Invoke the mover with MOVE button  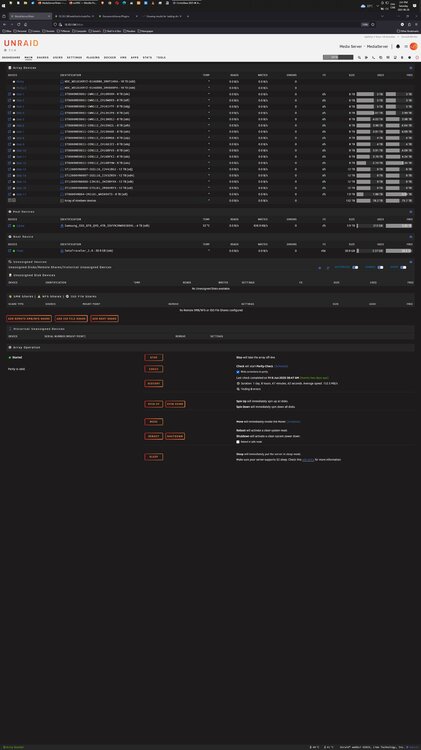click(x=154, y=421)
